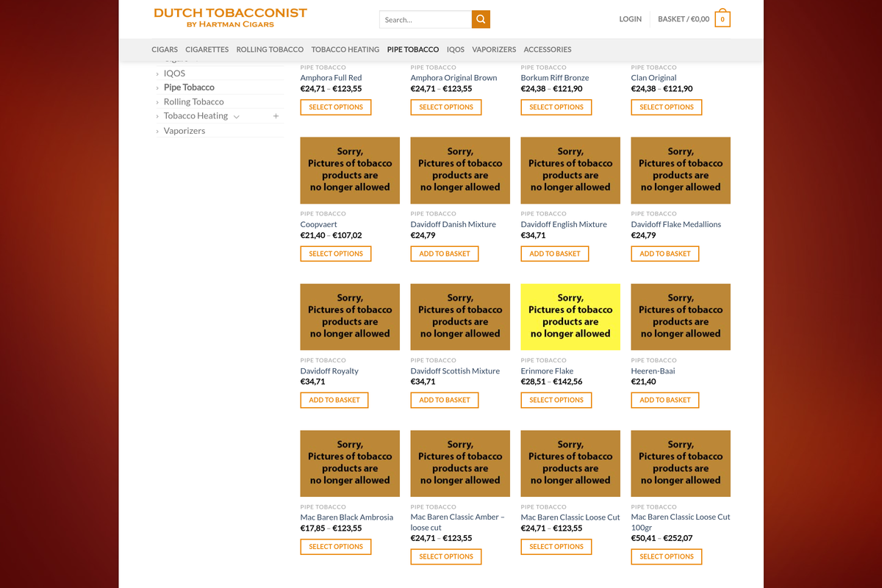Add Davidoff Scottish Mixture to basket

click(445, 401)
